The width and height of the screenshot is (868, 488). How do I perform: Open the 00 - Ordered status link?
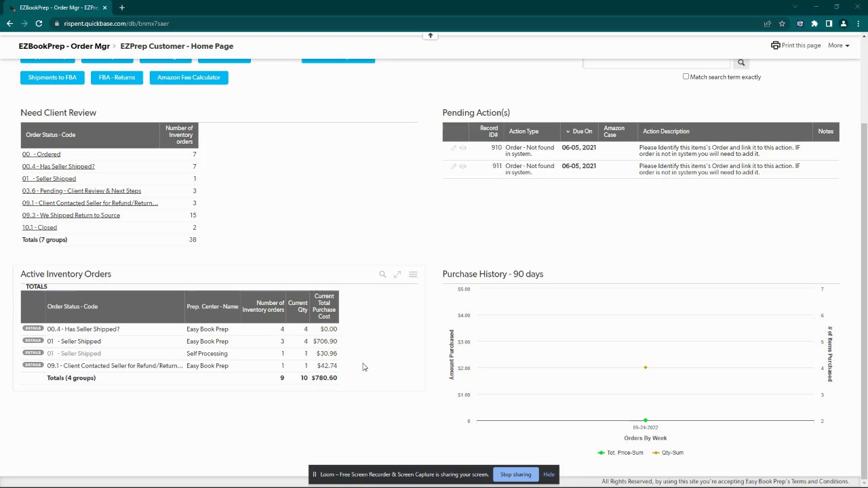pos(41,154)
